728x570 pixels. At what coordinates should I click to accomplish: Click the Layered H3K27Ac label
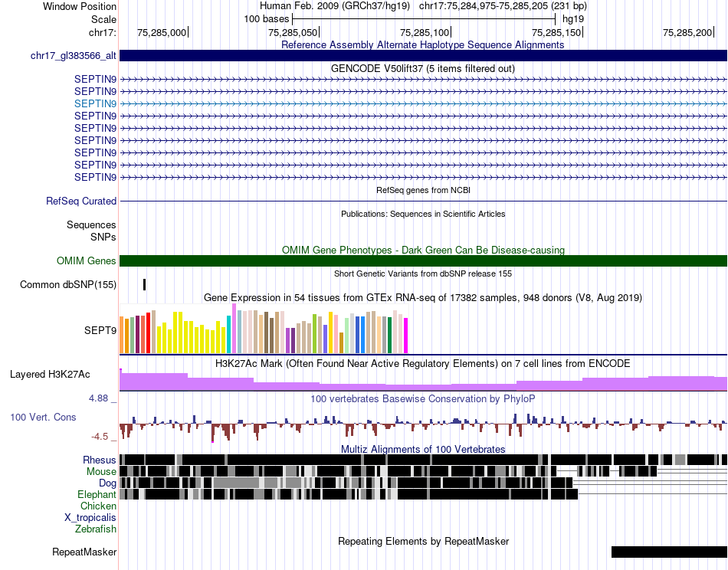click(50, 374)
